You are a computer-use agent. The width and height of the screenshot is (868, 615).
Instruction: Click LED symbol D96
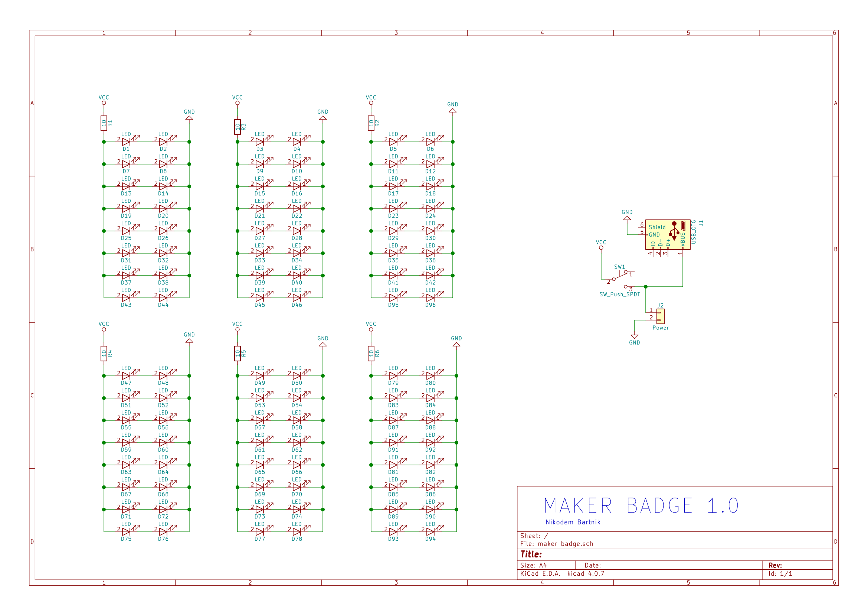coord(431,297)
